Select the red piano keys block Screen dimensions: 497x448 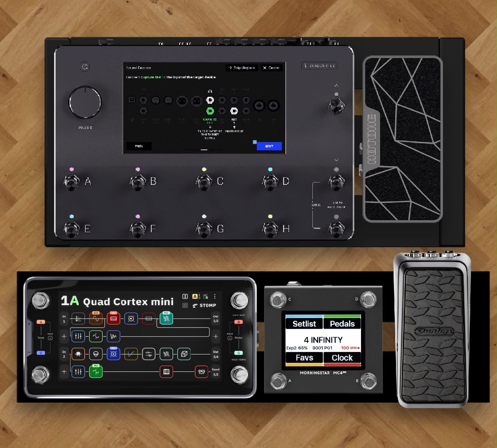166,372
